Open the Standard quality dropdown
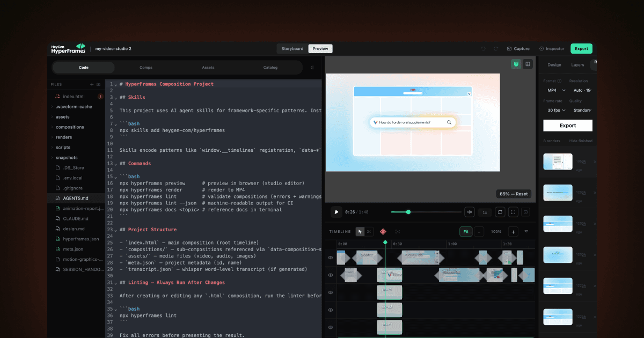Screen dimensions: 644x338 (582, 110)
